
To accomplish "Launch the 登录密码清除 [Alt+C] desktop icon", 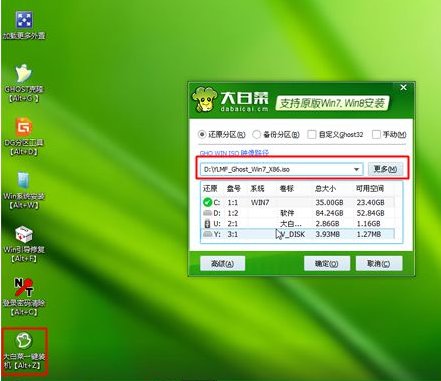I will (24, 297).
